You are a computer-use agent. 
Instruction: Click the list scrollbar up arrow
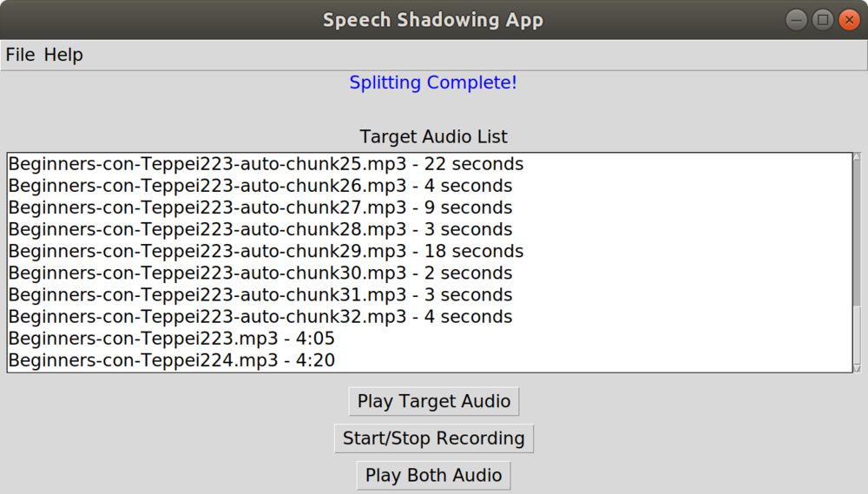point(857,157)
